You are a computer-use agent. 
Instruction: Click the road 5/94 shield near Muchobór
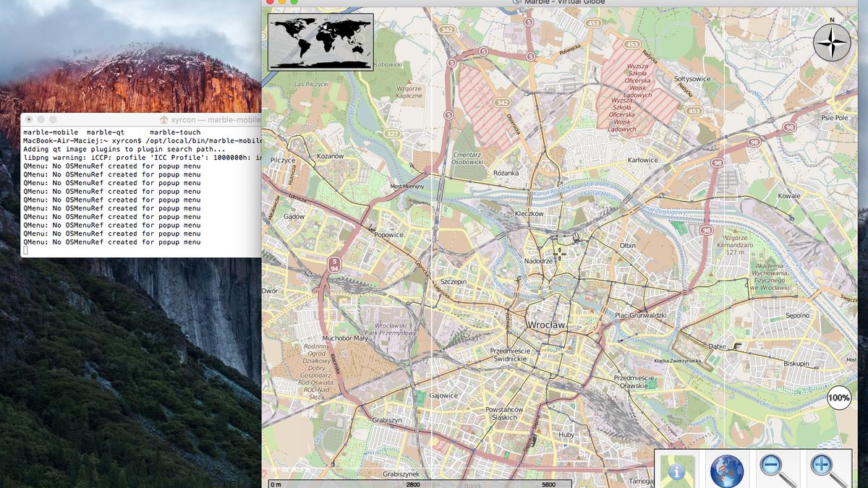[x=333, y=263]
